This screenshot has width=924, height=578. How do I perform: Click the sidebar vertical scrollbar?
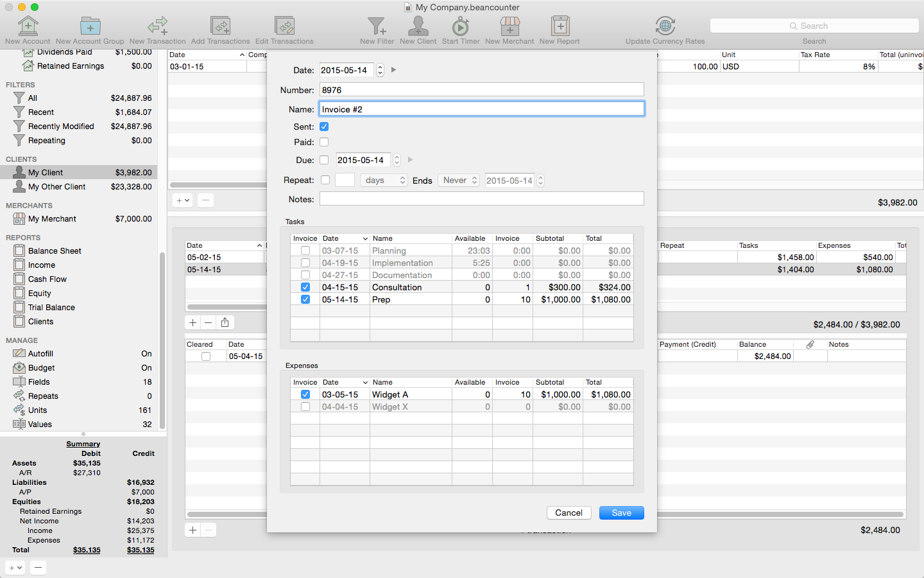(x=162, y=340)
